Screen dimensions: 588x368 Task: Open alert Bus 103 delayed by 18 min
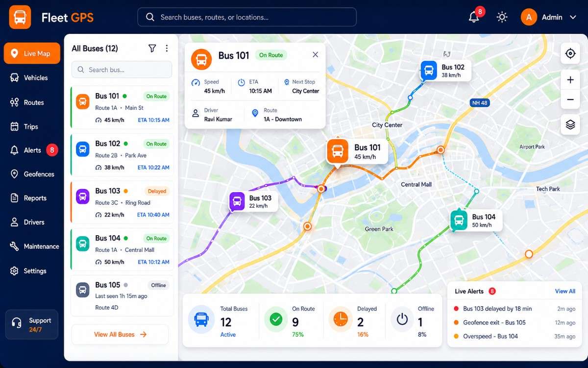click(514, 309)
